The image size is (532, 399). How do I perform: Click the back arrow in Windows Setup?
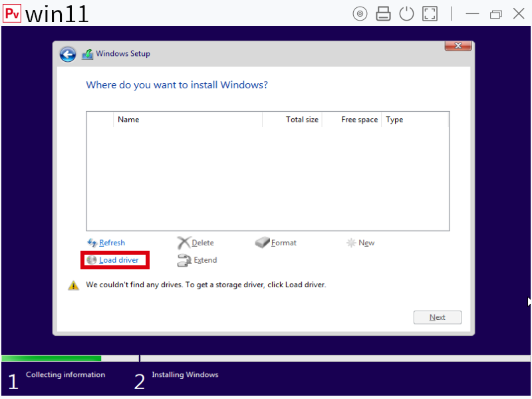[x=68, y=55]
